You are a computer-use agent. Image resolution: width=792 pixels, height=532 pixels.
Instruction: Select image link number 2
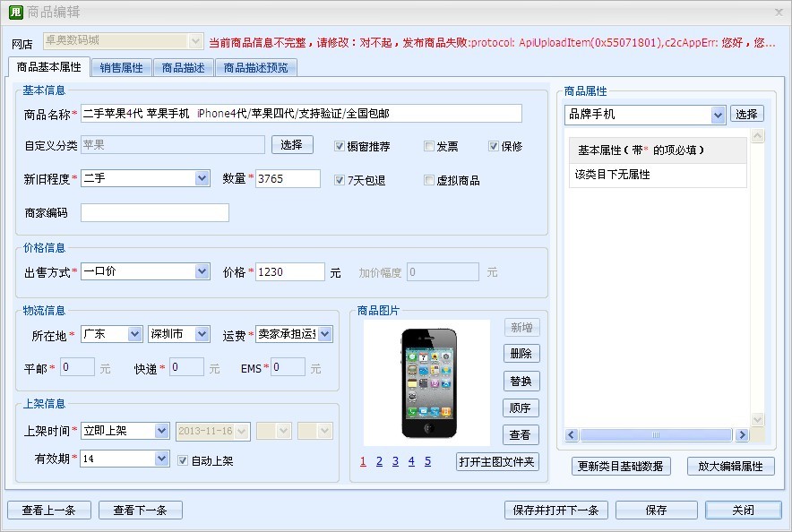pos(379,461)
